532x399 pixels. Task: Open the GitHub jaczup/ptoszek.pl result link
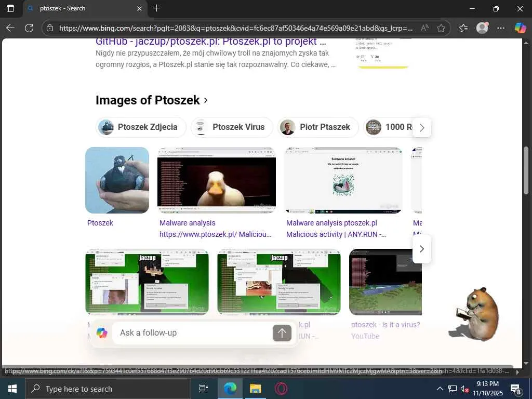211,42
